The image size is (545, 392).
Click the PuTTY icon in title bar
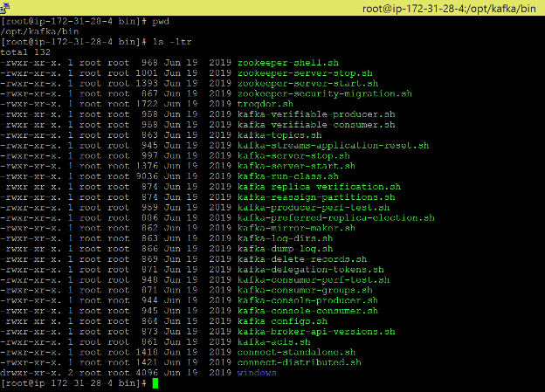click(5, 8)
